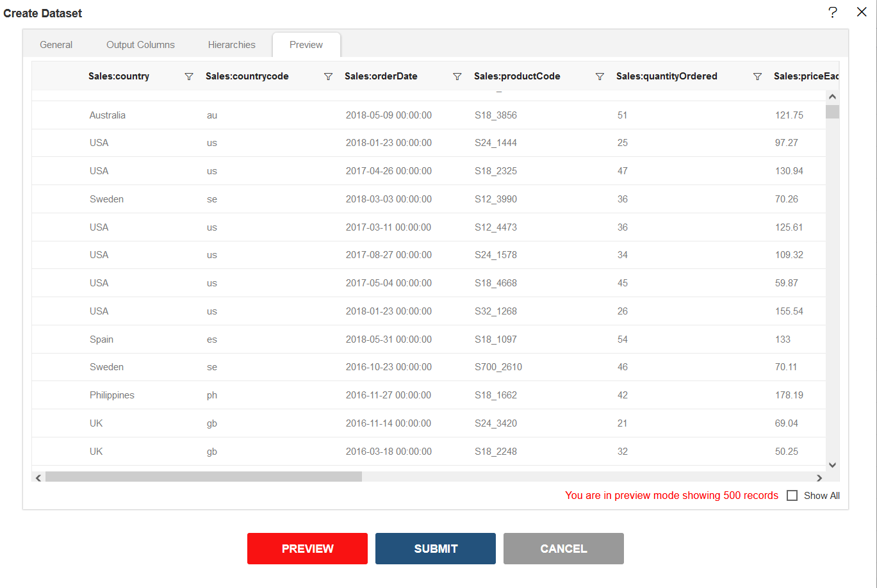This screenshot has width=877, height=588.
Task: Click the horizontal scrollbar thumb
Action: click(204, 477)
